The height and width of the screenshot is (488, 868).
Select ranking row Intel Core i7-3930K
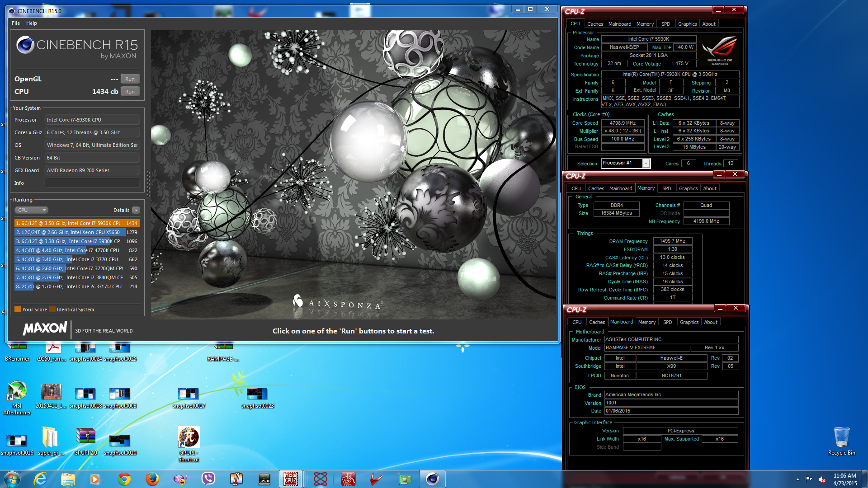point(76,241)
